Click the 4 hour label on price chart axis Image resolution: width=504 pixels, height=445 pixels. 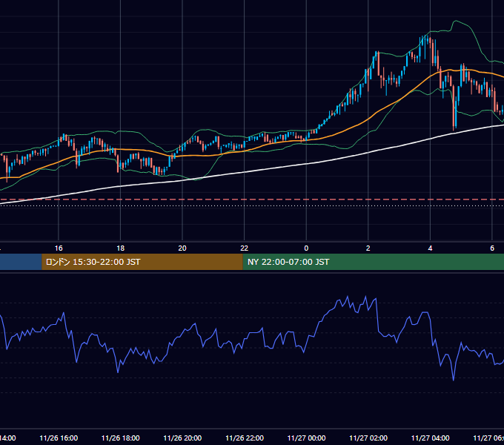(x=430, y=248)
